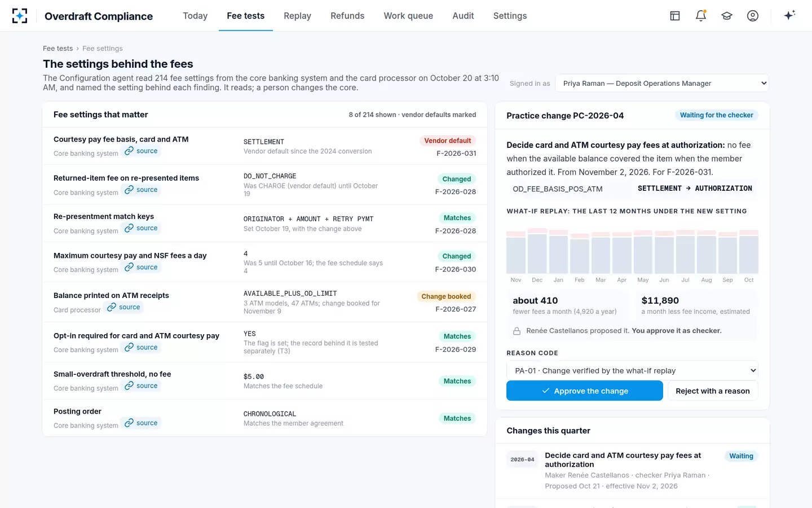This screenshot has width=812, height=508.
Task: Go to the Audit tab
Action: [x=463, y=16]
